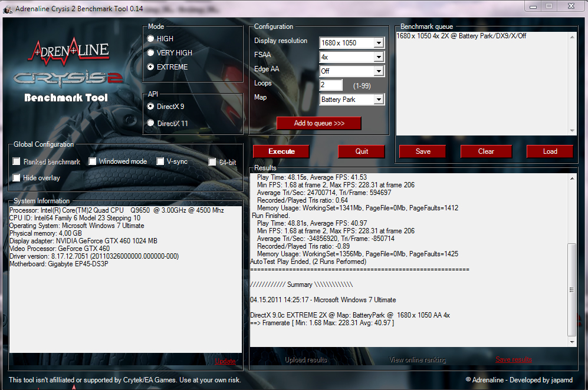The height and width of the screenshot is (390, 588).
Task: Click Benchmark queue scrollbar up arrow
Action: pyautogui.click(x=572, y=37)
